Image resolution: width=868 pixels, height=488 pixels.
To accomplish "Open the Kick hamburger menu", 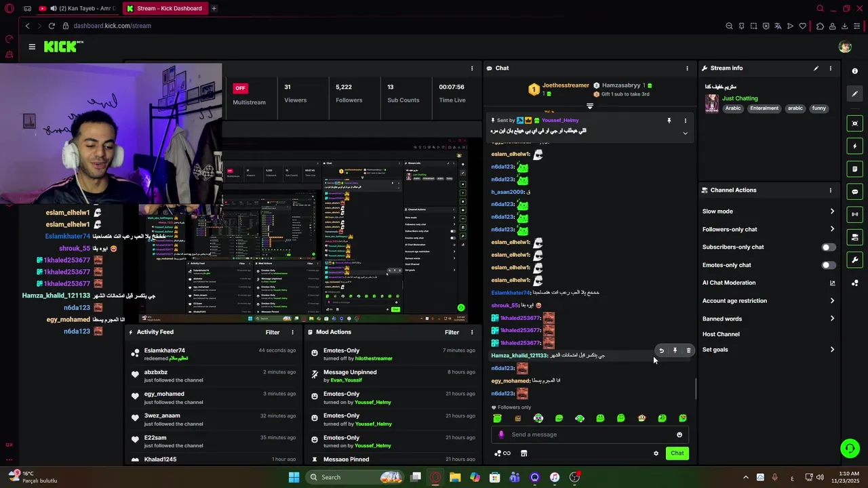I will pos(32,47).
